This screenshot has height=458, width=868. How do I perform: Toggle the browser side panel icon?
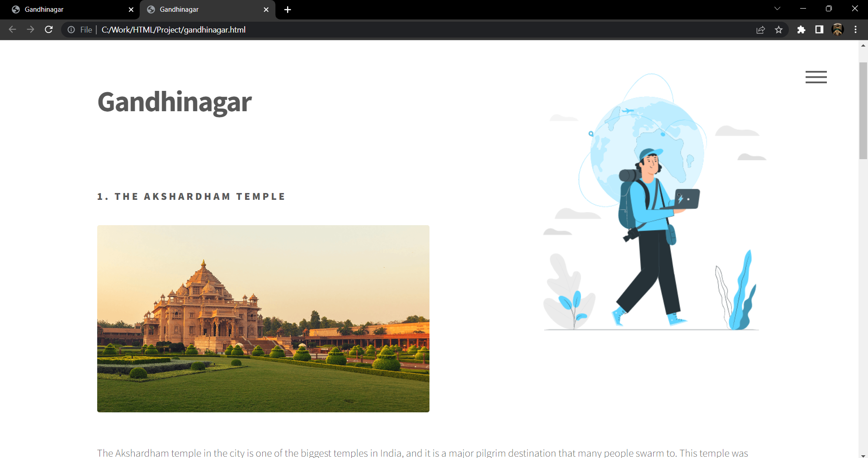click(819, 30)
